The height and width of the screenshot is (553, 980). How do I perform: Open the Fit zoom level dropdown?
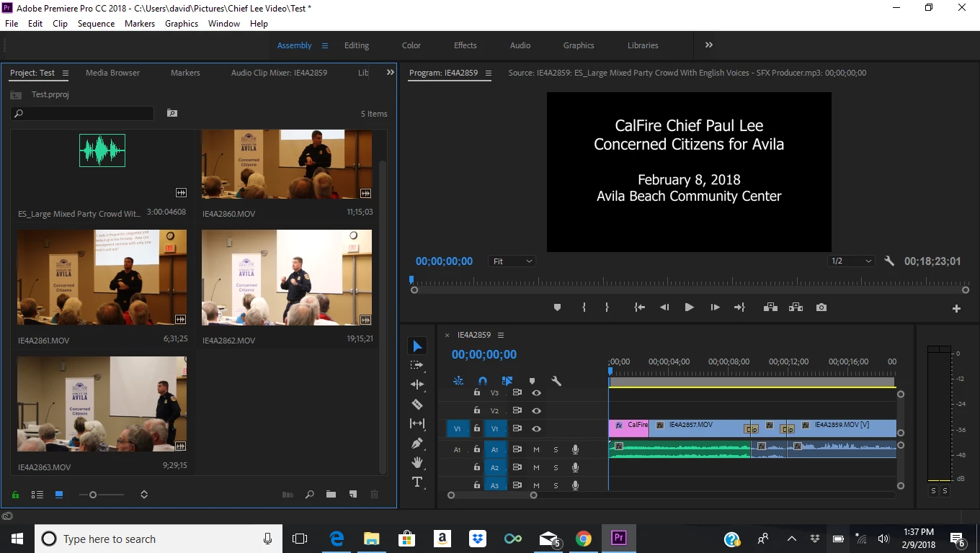[512, 261]
